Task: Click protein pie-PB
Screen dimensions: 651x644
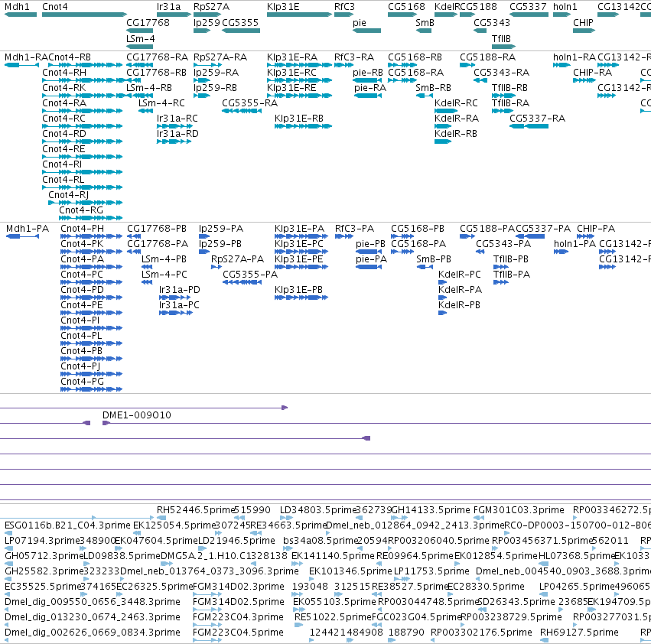Action: tap(370, 244)
